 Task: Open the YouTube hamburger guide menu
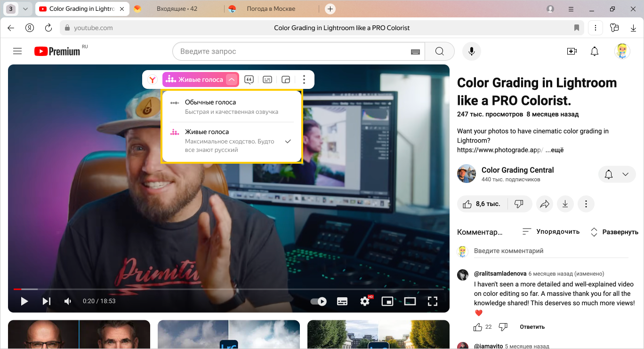point(17,51)
